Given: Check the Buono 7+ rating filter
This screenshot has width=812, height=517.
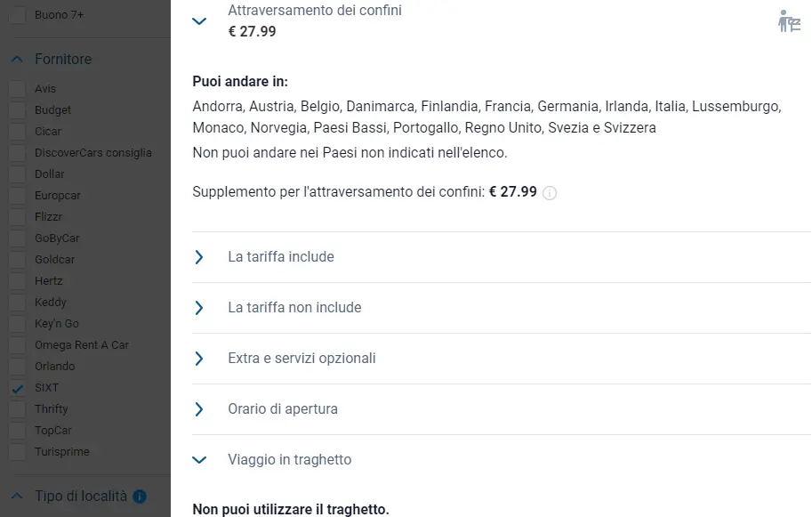Looking at the screenshot, I should pos(17,15).
